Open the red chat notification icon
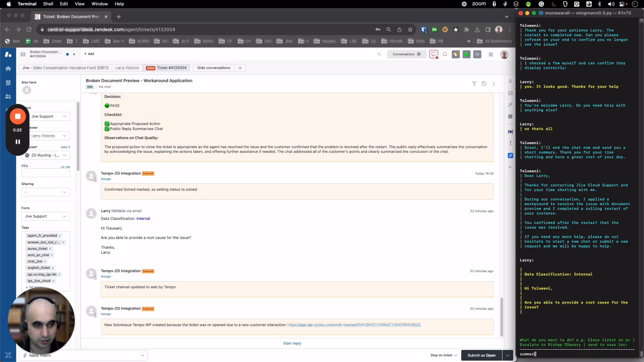This screenshot has height=362, width=644. tap(433, 54)
